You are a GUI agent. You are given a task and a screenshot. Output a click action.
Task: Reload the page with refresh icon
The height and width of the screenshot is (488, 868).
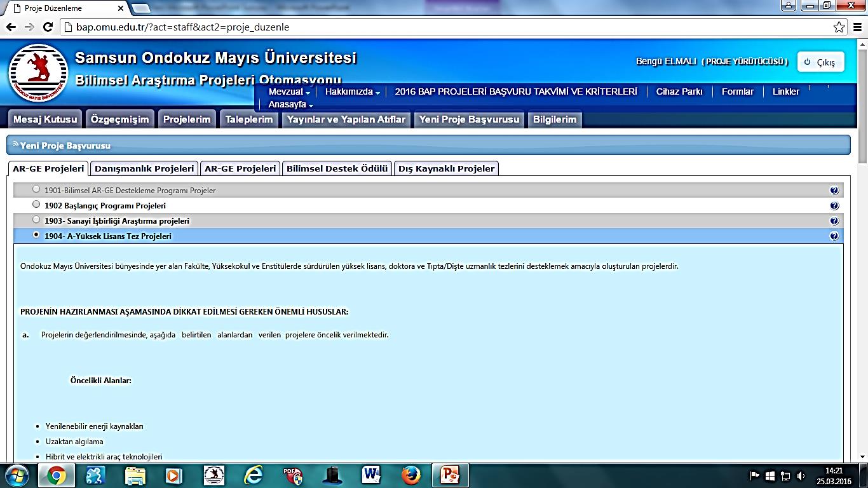(48, 27)
